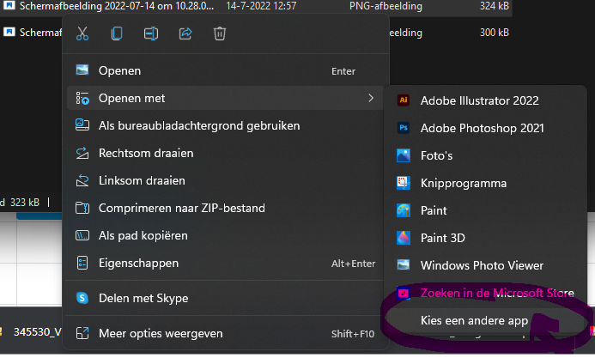Viewport: 595px width, 364px height.
Task: Select Knipprogramma from the submenu
Action: pos(463,183)
